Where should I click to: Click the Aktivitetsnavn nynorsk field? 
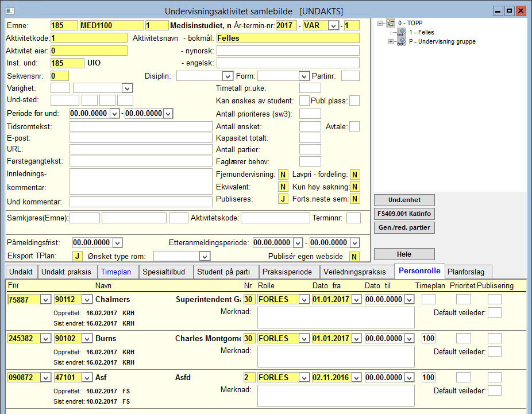coord(288,51)
